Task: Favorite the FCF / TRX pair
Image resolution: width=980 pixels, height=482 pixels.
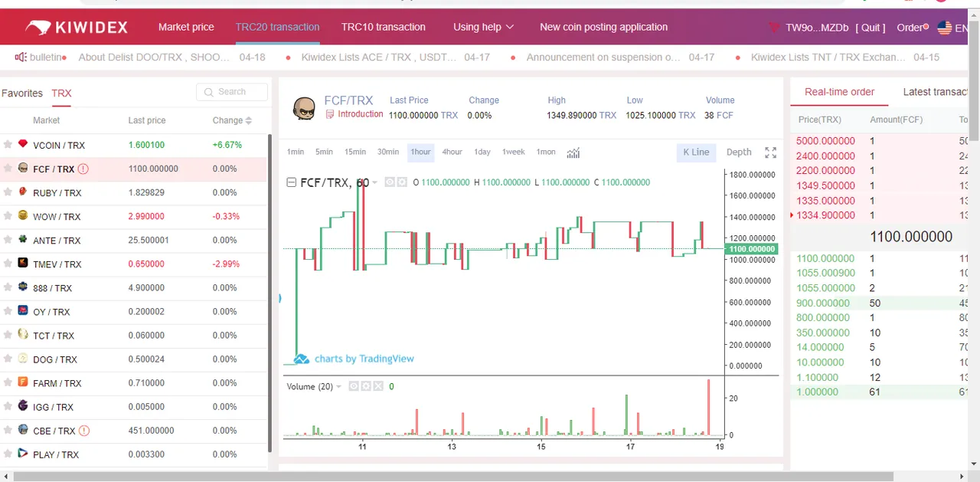Action: pyautogui.click(x=8, y=168)
